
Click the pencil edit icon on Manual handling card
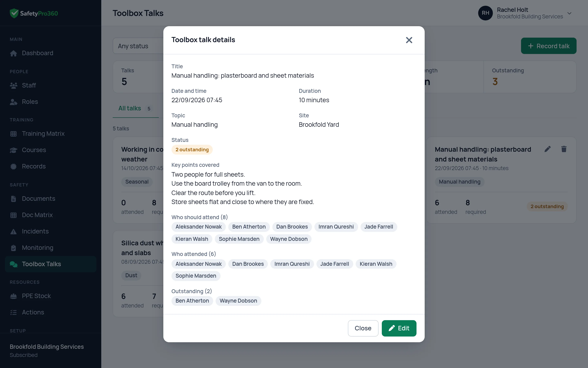coord(547,149)
